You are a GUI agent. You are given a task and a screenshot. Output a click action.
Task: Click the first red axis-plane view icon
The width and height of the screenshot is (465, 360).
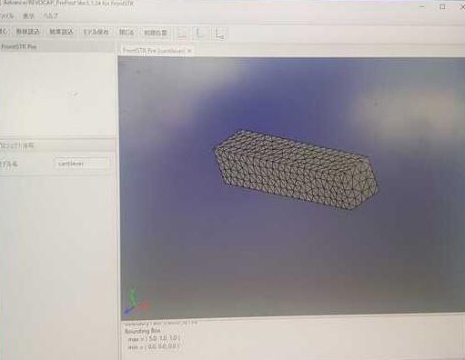coord(182,33)
